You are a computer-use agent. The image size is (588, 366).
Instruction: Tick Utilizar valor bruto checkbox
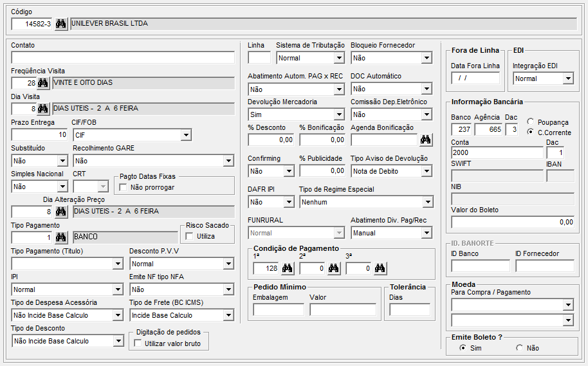138,343
